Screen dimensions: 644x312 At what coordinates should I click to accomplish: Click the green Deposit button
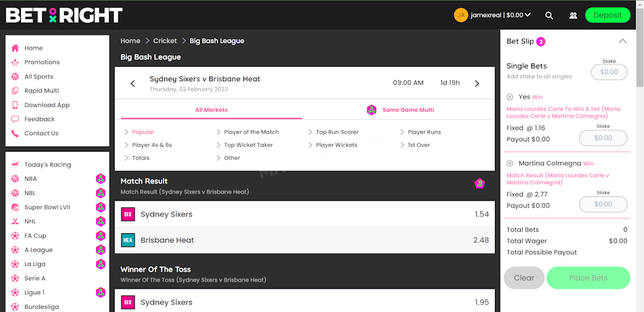608,15
